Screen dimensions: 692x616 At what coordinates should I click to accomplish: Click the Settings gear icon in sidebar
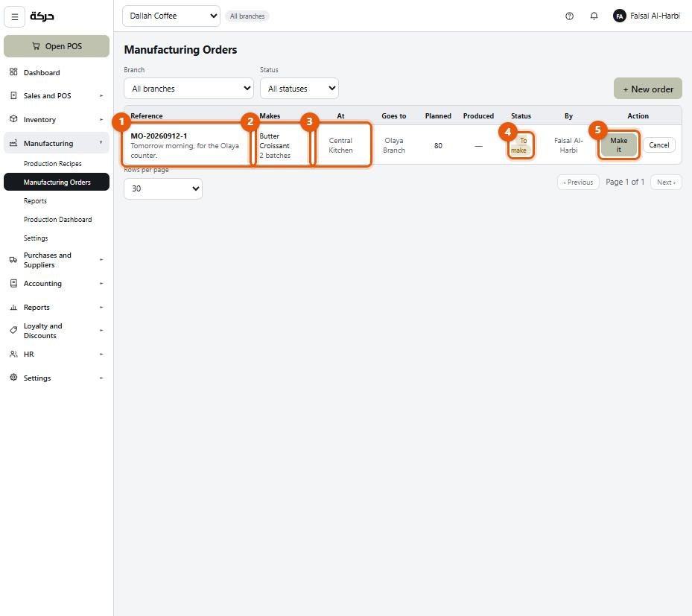[13, 378]
